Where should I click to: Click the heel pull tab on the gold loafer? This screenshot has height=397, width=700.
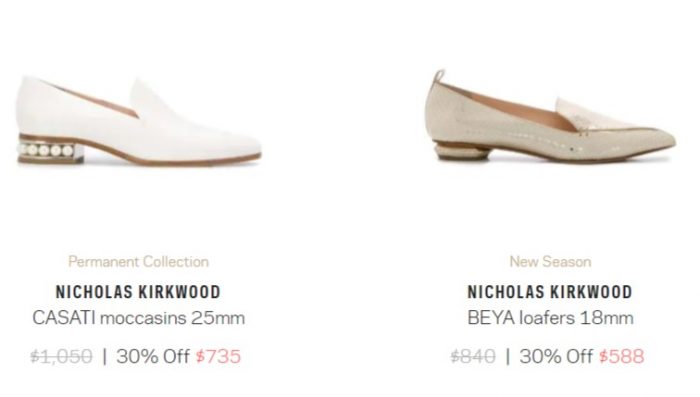click(440, 75)
